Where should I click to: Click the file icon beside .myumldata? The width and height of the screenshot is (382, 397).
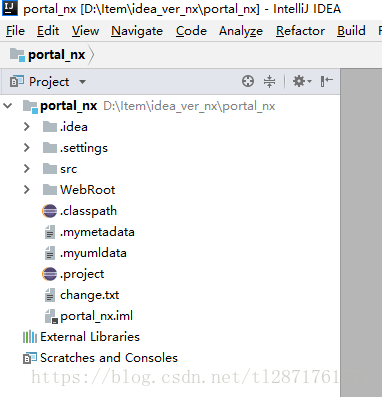pyautogui.click(x=50, y=253)
